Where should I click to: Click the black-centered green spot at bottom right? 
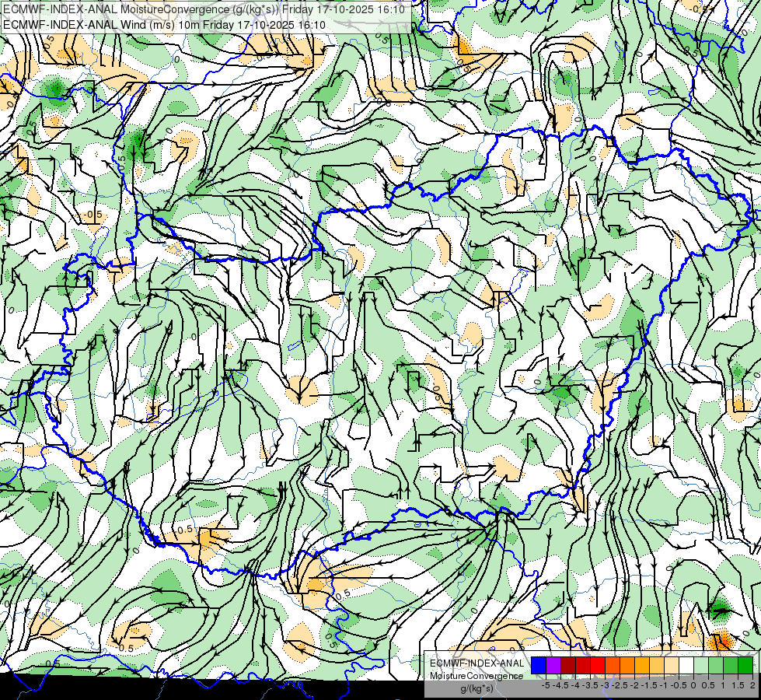pyautogui.click(x=720, y=609)
